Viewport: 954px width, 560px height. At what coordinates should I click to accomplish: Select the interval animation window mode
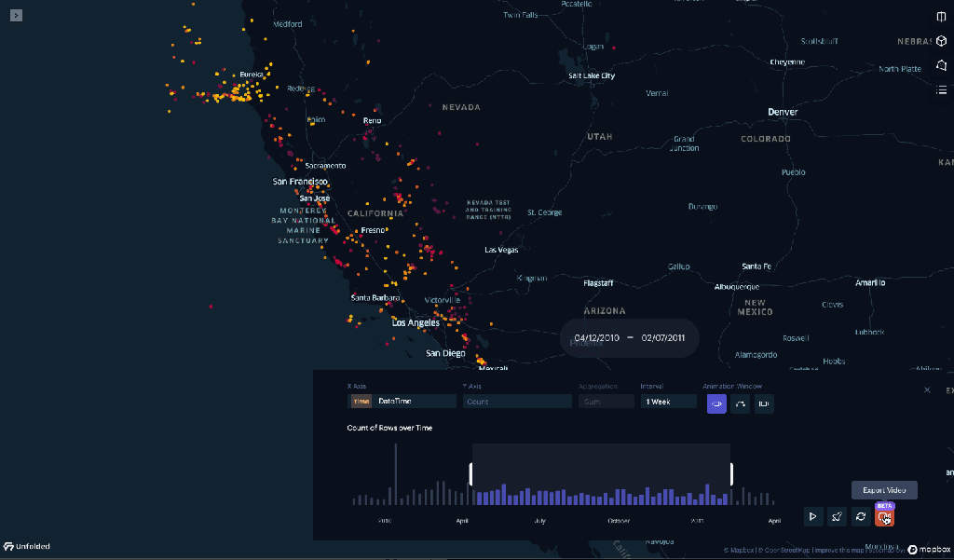(x=764, y=403)
